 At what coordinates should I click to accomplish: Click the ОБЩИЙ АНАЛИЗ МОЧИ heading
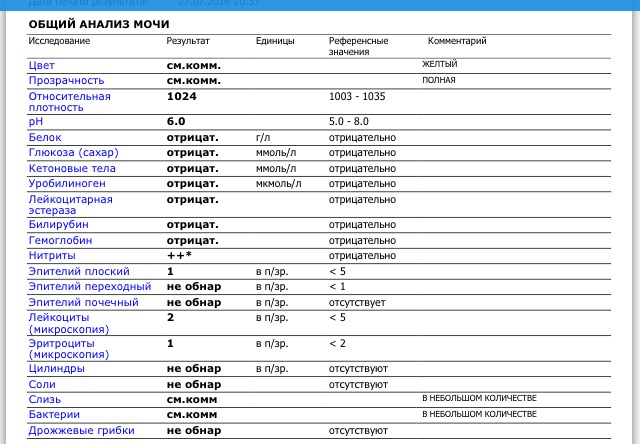coord(98,22)
